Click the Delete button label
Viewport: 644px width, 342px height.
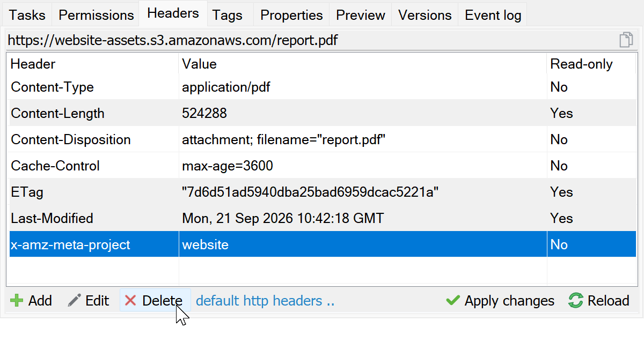click(162, 301)
